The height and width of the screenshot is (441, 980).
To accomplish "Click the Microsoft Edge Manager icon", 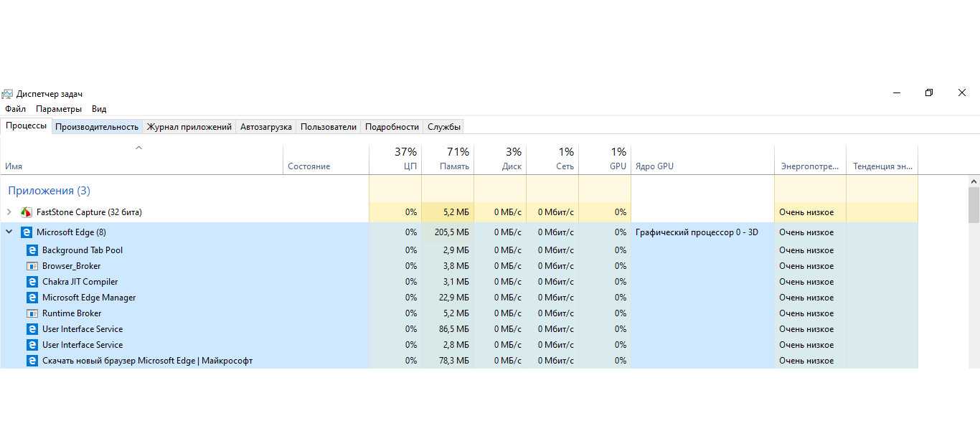I will [x=32, y=298].
